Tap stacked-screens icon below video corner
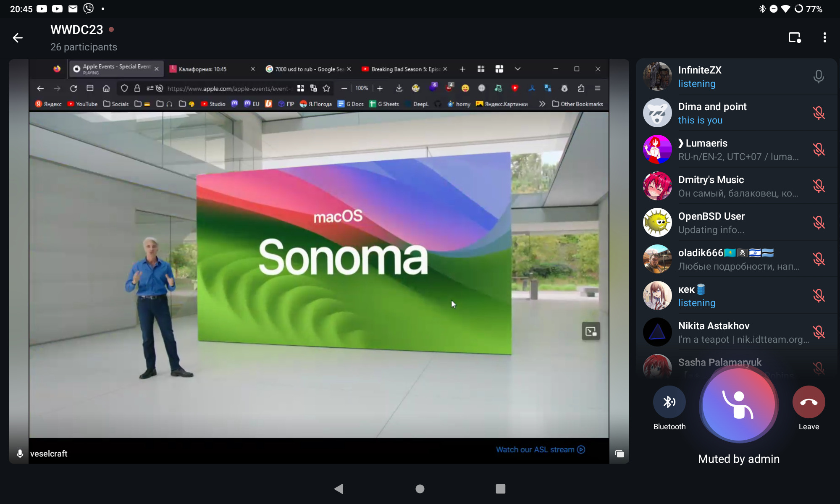This screenshot has width=840, height=504. tap(619, 454)
